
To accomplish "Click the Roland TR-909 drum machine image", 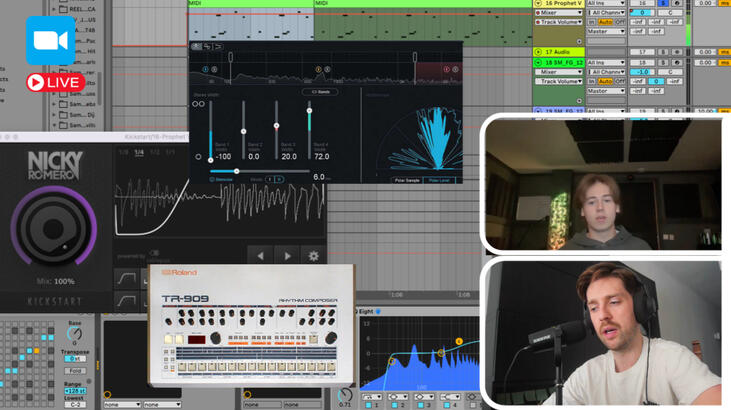I will 247,325.
